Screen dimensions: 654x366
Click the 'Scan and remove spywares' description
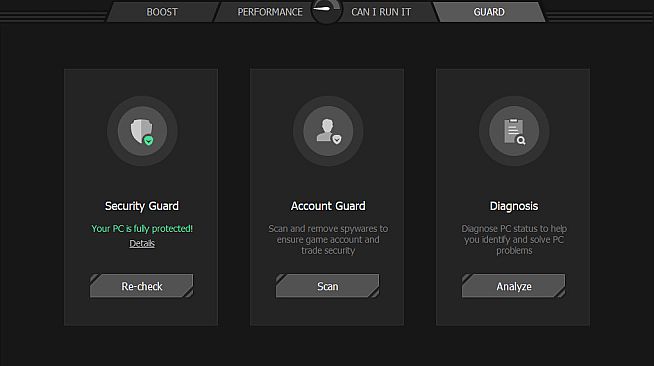click(328, 239)
